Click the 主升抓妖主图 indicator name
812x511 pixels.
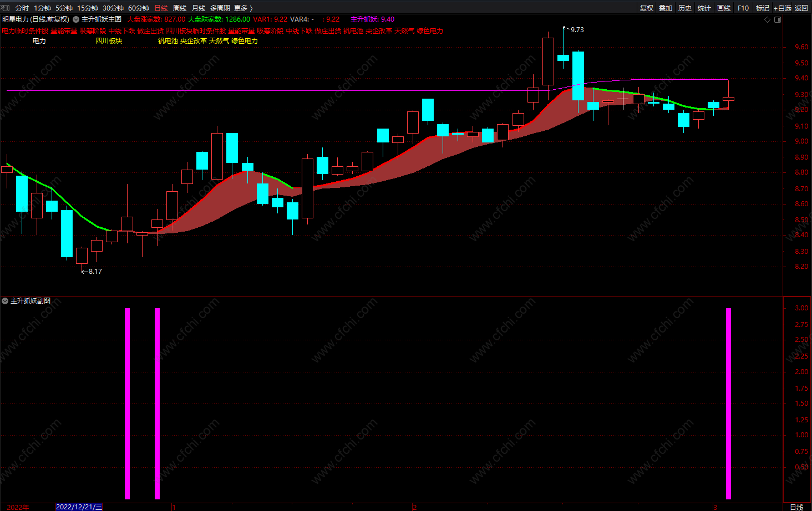101,19
